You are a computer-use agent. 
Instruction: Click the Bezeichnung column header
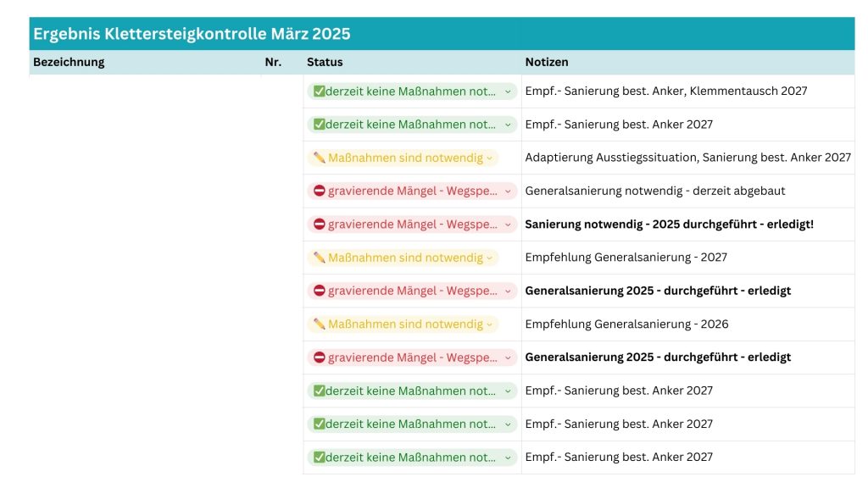click(x=69, y=62)
